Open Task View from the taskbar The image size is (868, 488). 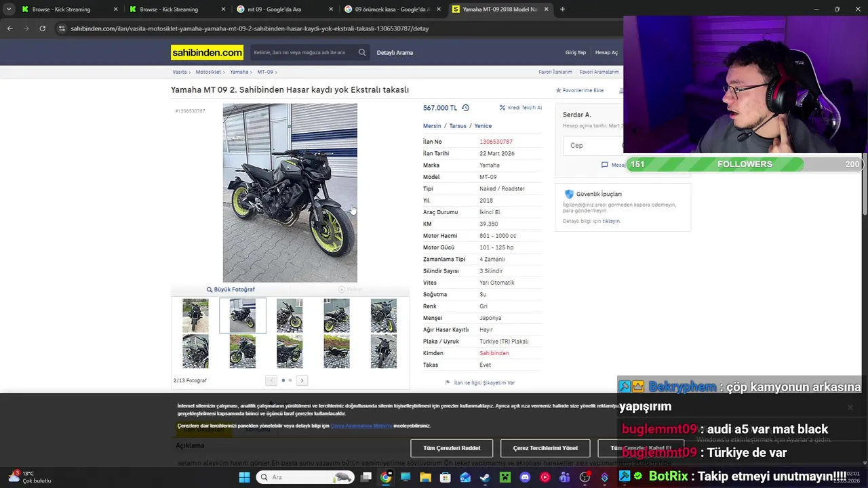366,477
